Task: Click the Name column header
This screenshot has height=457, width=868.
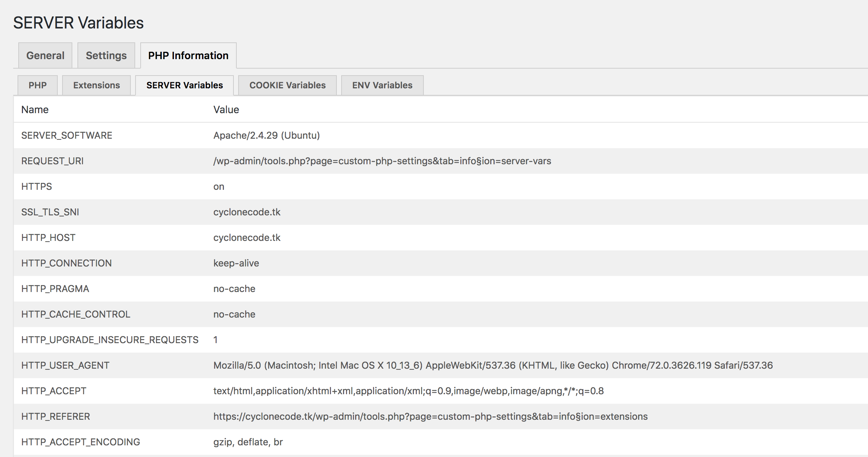Action: [x=35, y=109]
